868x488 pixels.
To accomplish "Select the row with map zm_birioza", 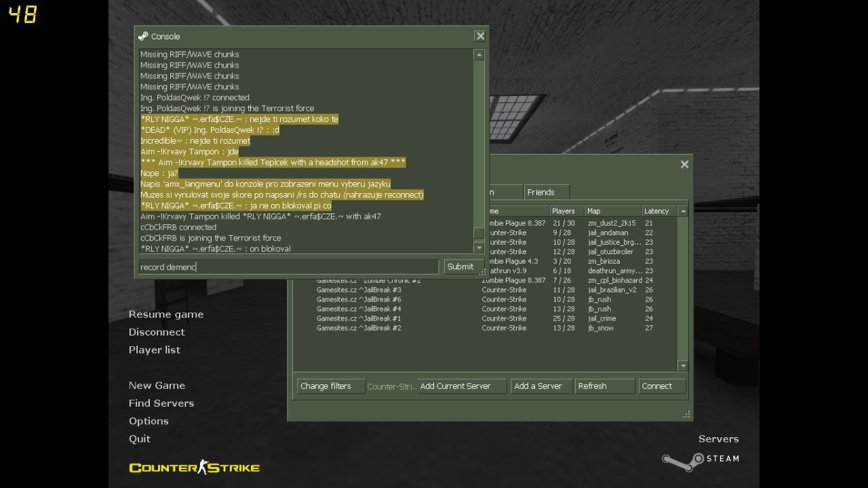I will coord(582,261).
